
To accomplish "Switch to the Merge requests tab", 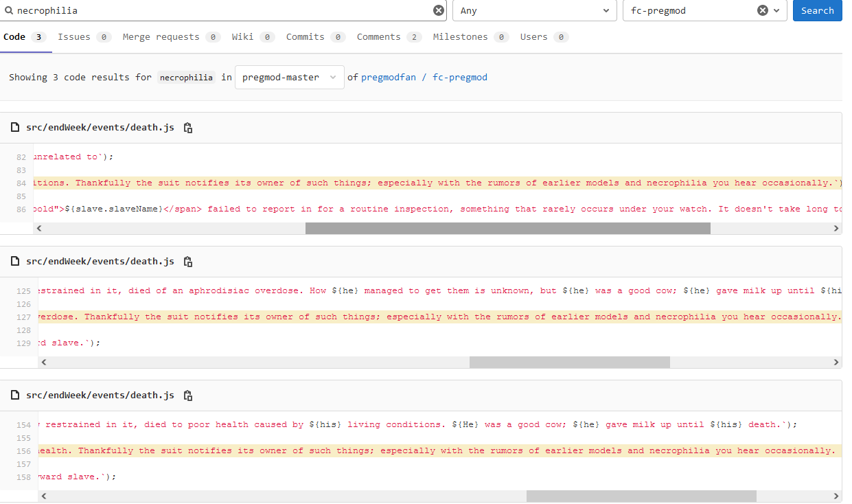I will point(161,37).
